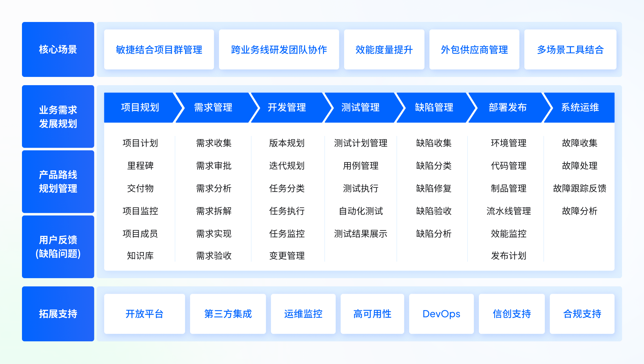This screenshot has height=364, width=644.
Task: Select the 项目成员 item
Action: point(140,234)
